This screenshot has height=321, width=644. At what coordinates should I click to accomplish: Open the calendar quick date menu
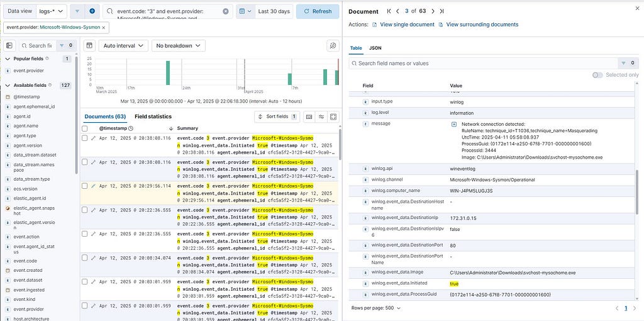click(x=246, y=11)
